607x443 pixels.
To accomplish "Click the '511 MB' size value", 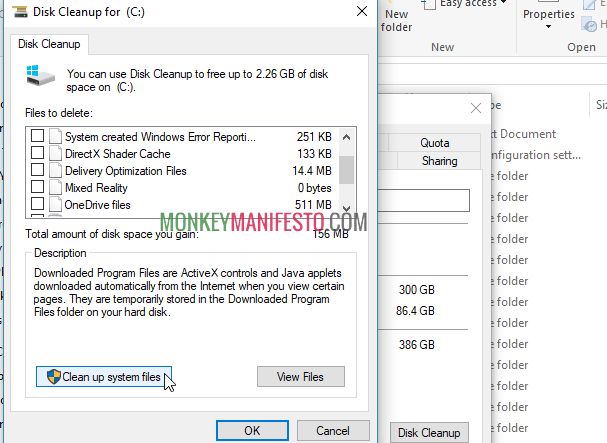I will point(313,204).
